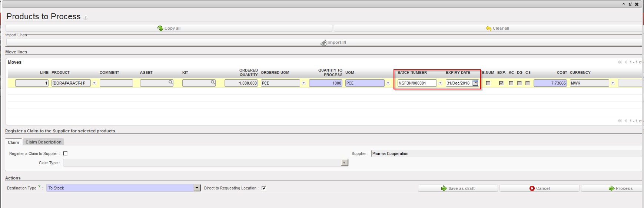
Task: Toggle the DG checkbox on line 1
Action: [519, 83]
